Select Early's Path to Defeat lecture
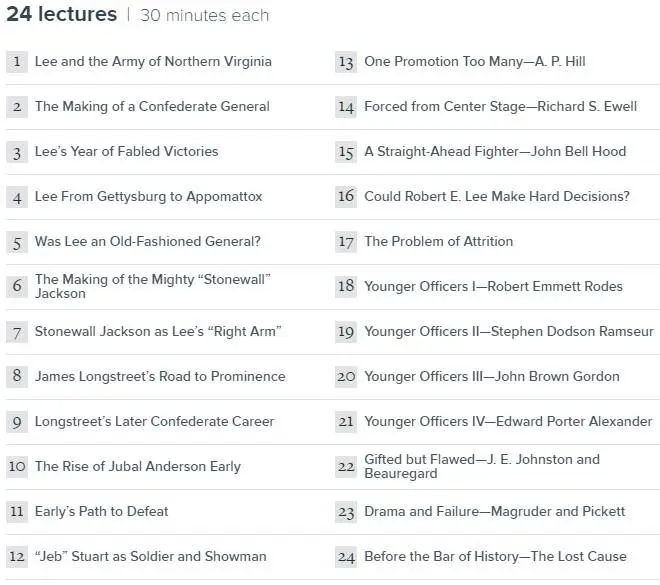 coord(101,511)
